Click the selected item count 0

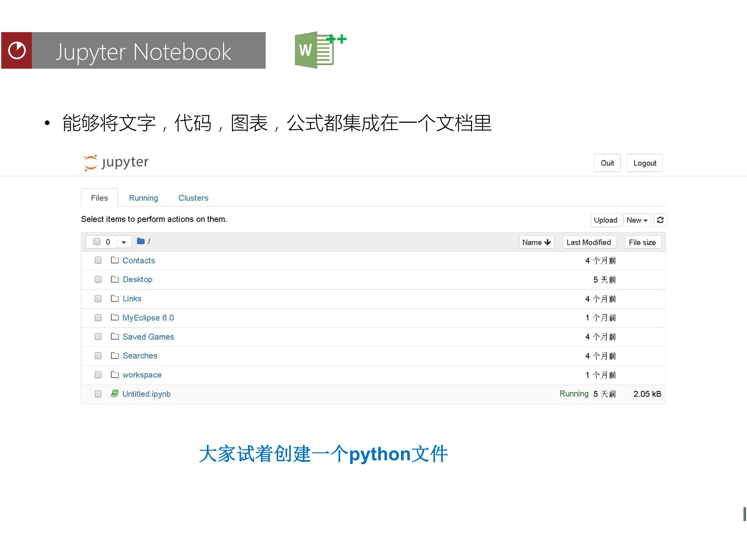pos(108,242)
